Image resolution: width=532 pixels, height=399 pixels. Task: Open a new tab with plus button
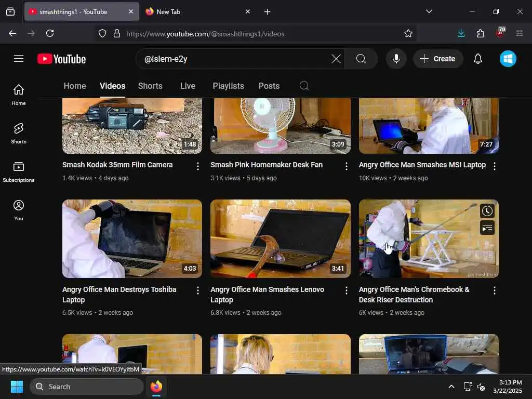point(267,12)
